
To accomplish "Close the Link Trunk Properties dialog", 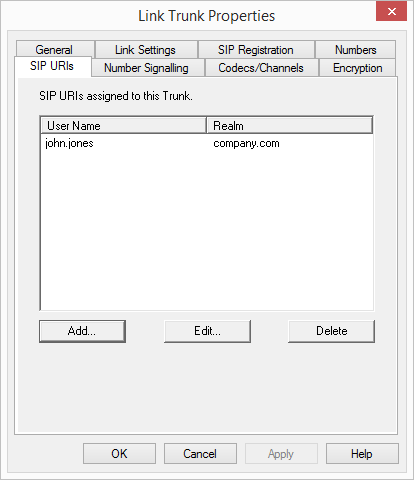I will pos(391,11).
